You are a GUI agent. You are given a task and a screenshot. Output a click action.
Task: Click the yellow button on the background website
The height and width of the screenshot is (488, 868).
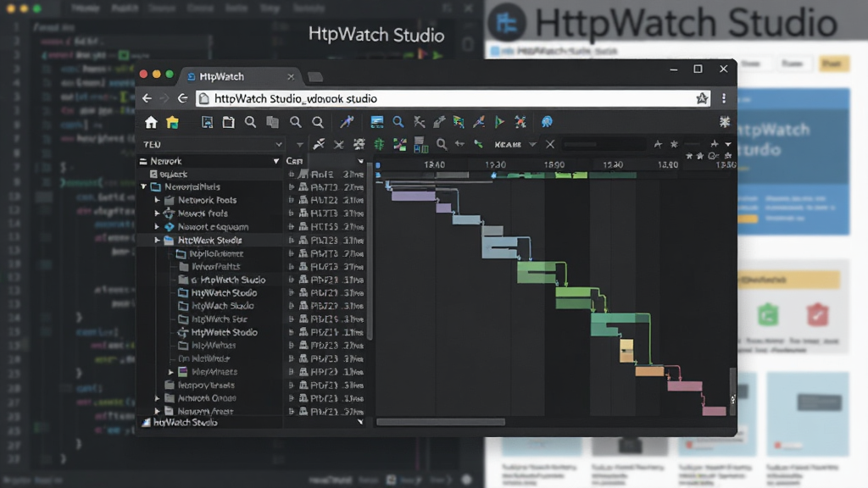tap(832, 64)
